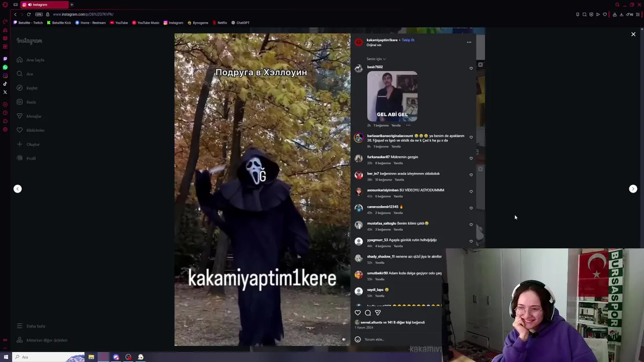Open ChatGPT bookmark
The image size is (644, 362).
tap(240, 23)
